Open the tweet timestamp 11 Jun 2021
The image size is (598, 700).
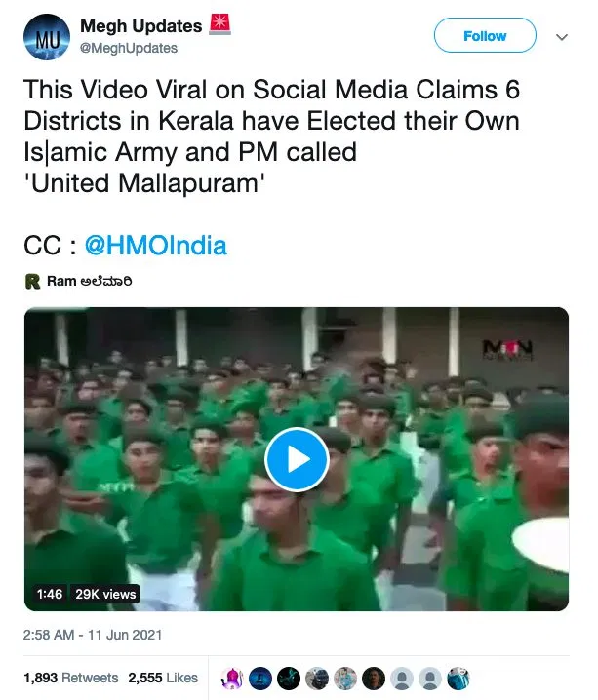pyautogui.click(x=92, y=635)
